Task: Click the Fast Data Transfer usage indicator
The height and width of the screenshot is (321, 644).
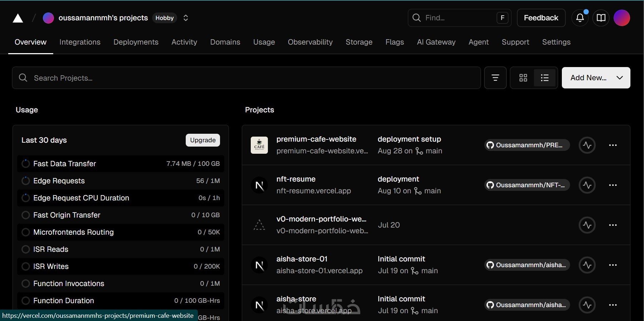Action: pyautogui.click(x=26, y=164)
